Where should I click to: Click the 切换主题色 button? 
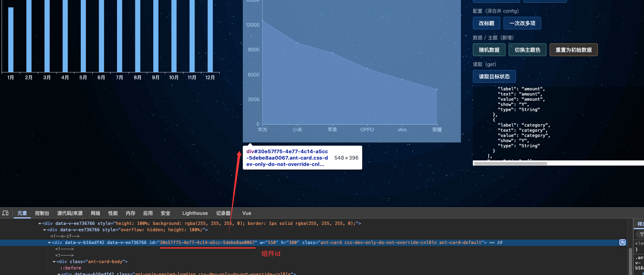click(x=527, y=50)
